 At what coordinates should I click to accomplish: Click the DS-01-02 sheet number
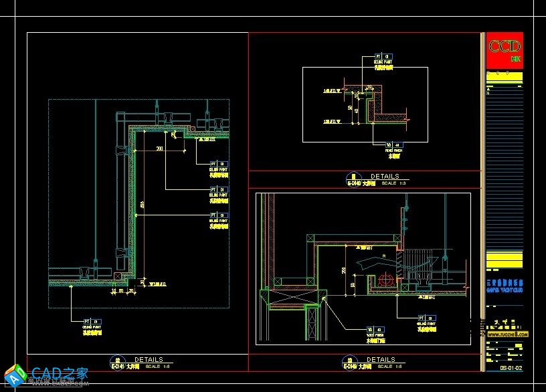coord(511,368)
